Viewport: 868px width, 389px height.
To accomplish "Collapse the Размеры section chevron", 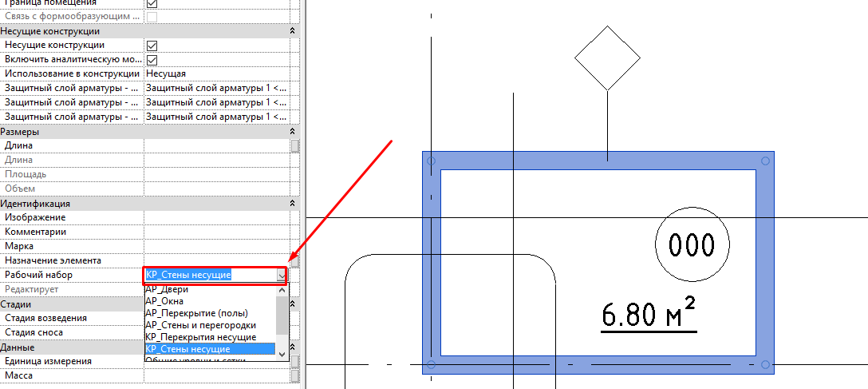I will (292, 132).
